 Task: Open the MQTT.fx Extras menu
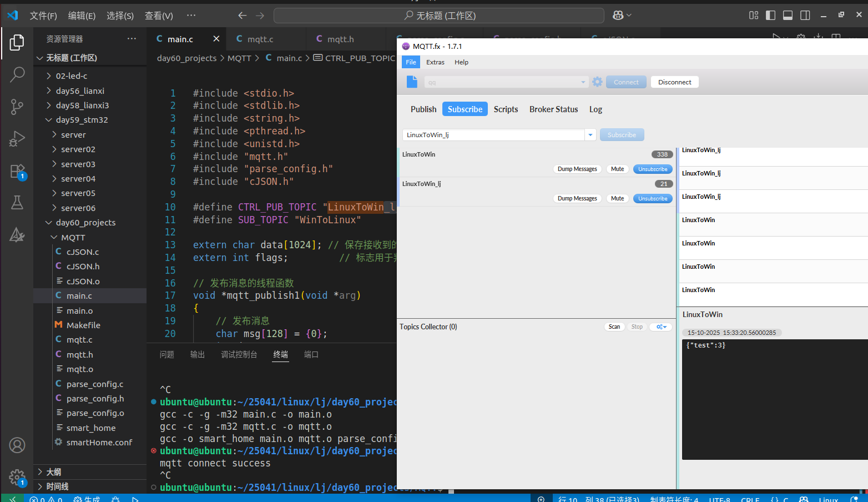pyautogui.click(x=435, y=62)
